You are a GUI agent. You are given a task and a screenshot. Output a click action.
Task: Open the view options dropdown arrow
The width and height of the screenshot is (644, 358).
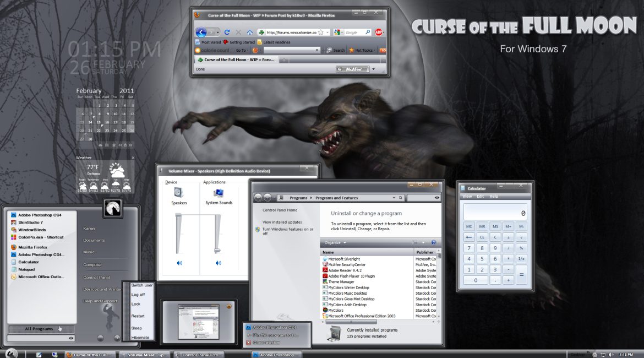coord(423,242)
